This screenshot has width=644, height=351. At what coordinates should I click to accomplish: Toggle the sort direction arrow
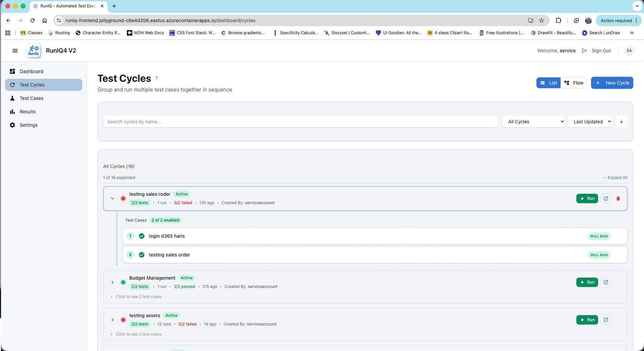[621, 122]
